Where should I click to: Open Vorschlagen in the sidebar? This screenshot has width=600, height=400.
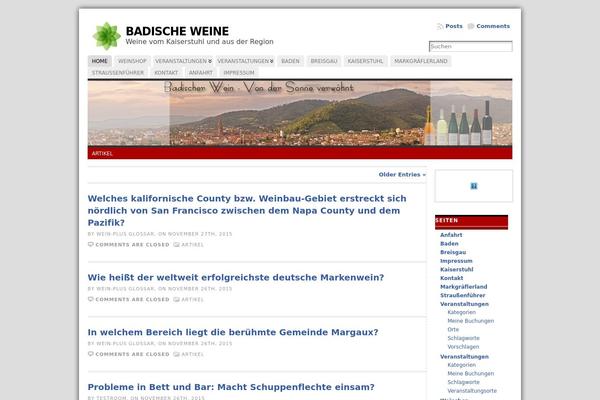(463, 347)
